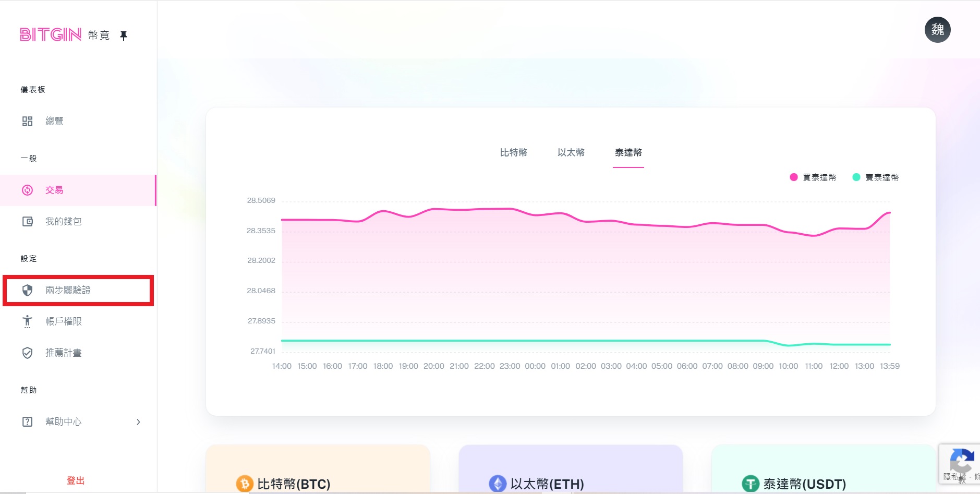This screenshot has width=980, height=494.
Task: Open the 魏 user avatar menu
Action: pyautogui.click(x=937, y=30)
